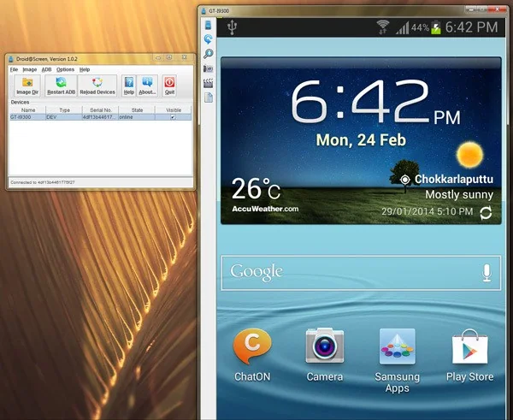Tap the weather refresh arrows icon
Image resolution: width=513 pixels, height=420 pixels.
click(x=486, y=212)
